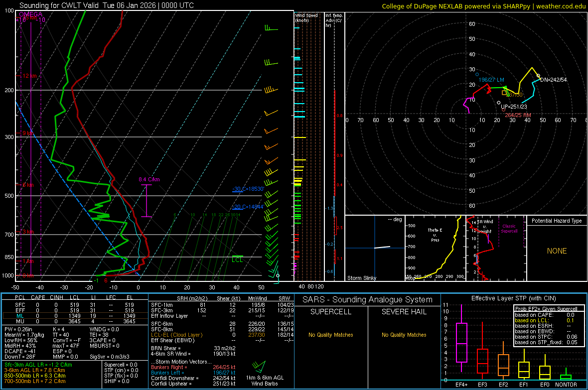Screen dimensions: 588x390
Task: Click the SFC parcel row label
Action: [x=20, y=305]
